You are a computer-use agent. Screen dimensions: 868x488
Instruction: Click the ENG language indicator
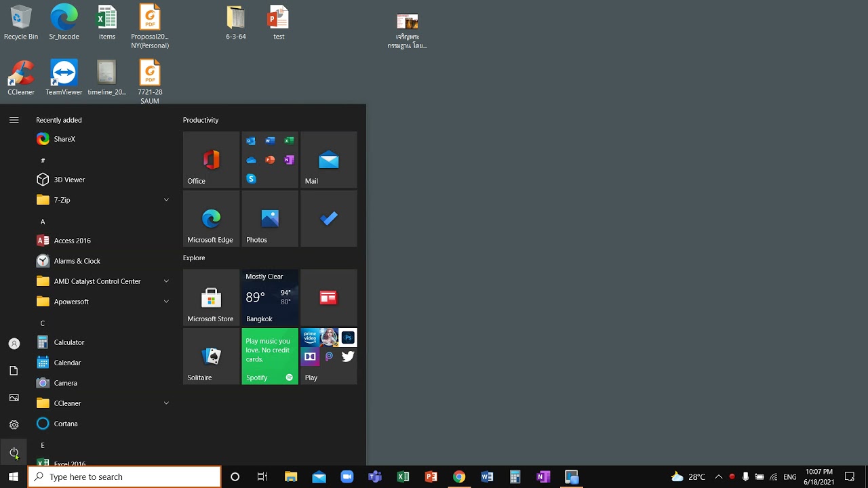point(789,477)
